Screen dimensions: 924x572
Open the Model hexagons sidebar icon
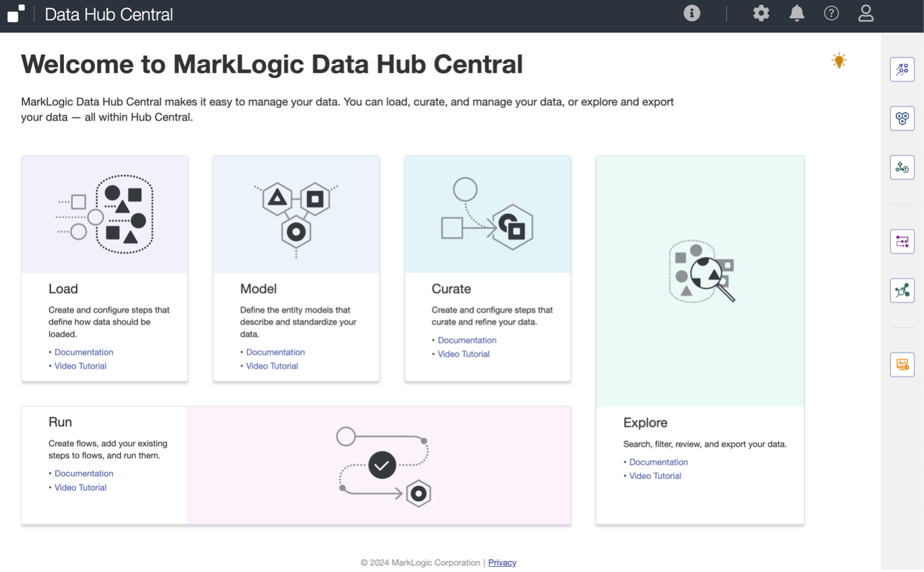coord(902,118)
